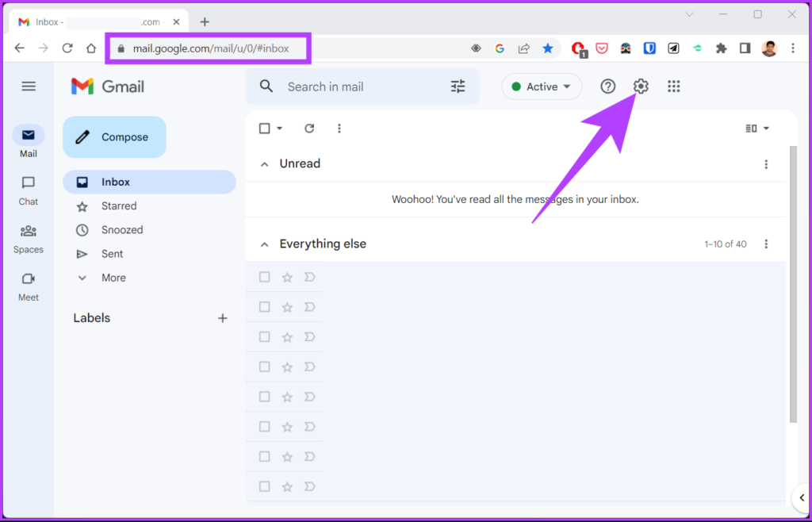Screen dimensions: 812x522
Task: Open the Starred folder
Action: pos(149,206)
